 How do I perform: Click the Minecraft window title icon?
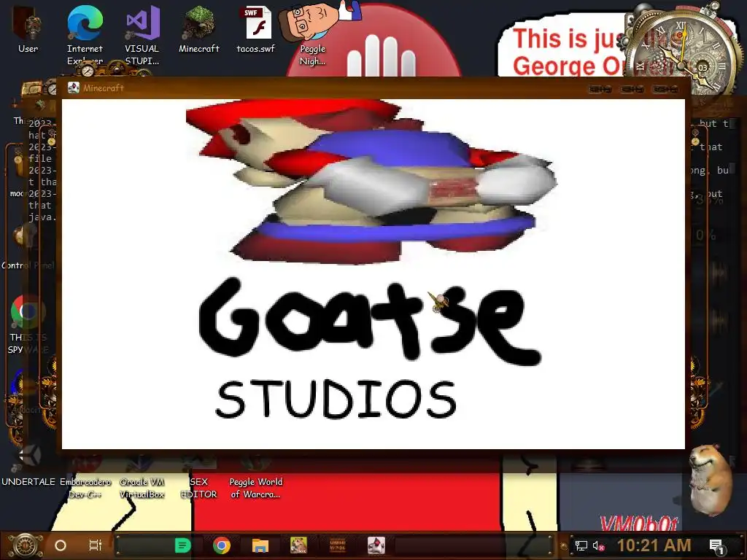[74, 87]
